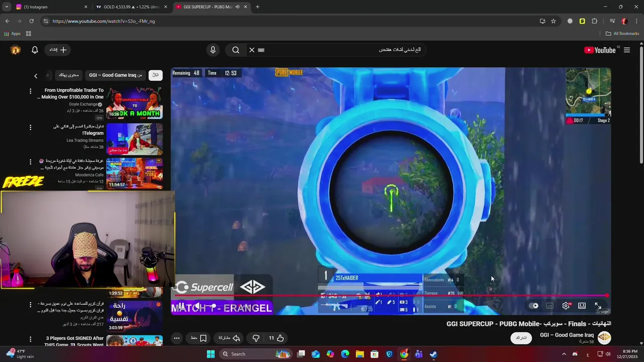Open options for '3 Players Got SIGNED' video
The image size is (644, 362).
click(x=30, y=339)
